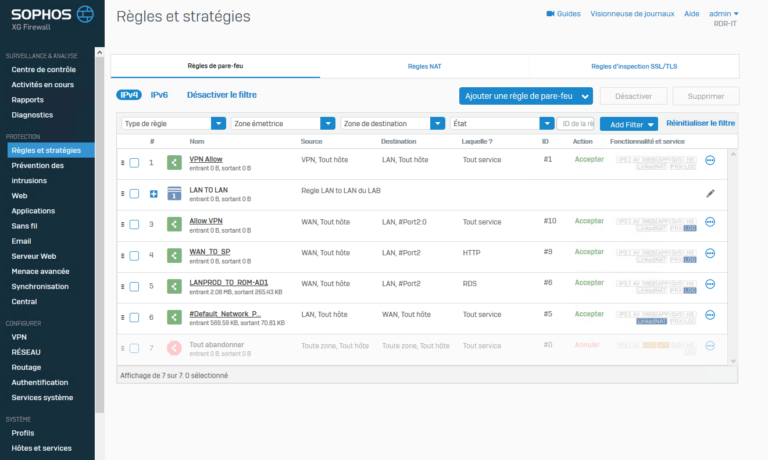Screen dimensions: 768x460
Task: Click the feature badges of the Allow VPN rule
Action: pyautogui.click(x=656, y=225)
